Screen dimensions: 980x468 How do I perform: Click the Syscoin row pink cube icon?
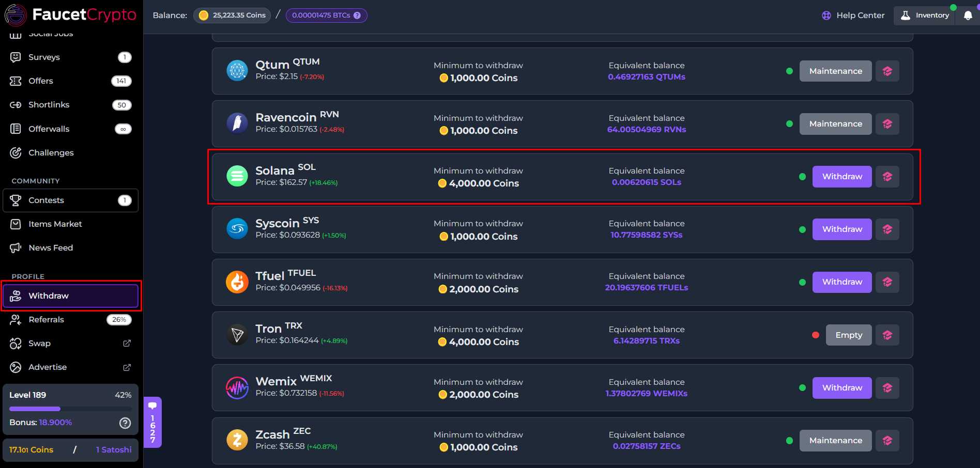[x=887, y=229]
